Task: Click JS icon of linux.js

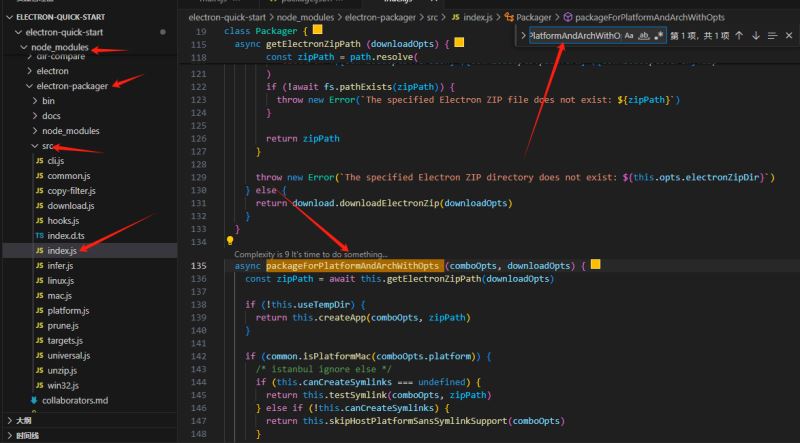Action: pos(40,281)
